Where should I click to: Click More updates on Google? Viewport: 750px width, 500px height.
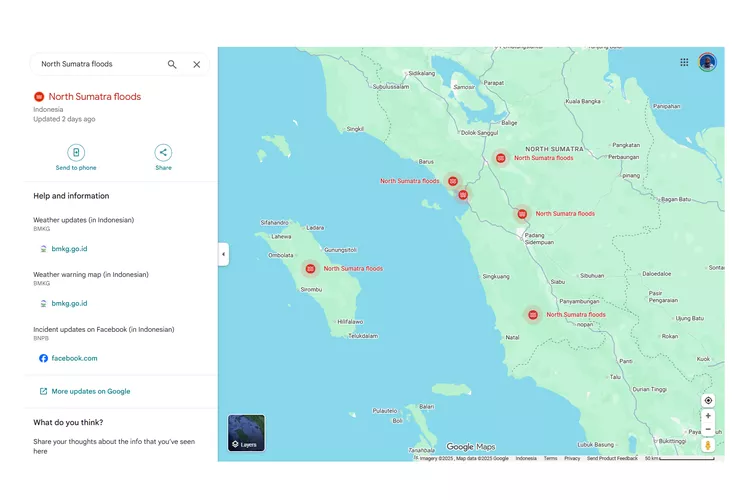[90, 391]
